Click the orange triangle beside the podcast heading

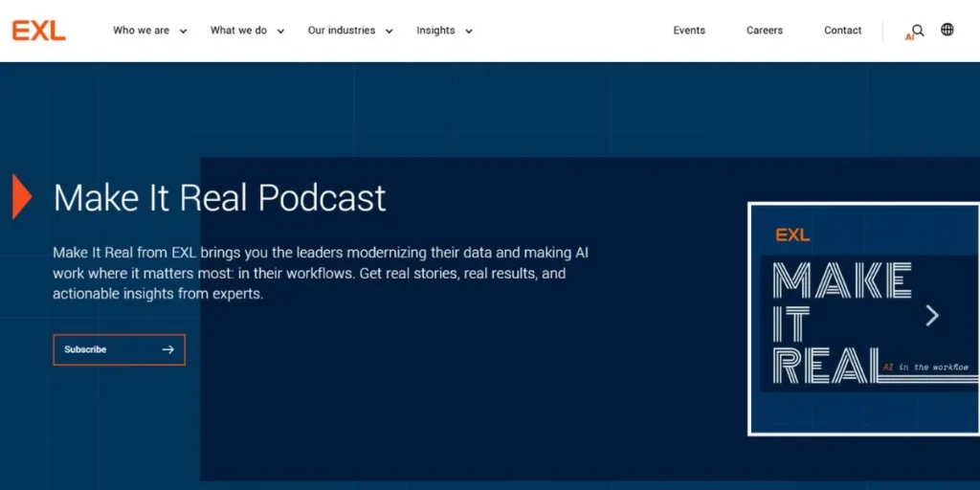[21, 196]
